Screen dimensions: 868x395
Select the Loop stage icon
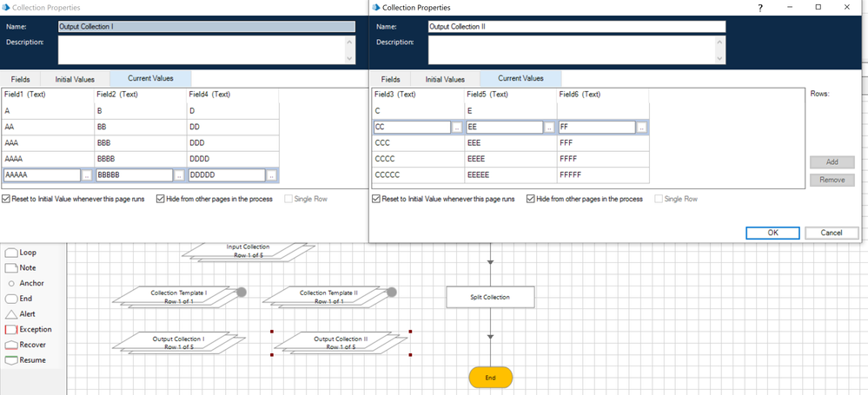[x=10, y=253]
